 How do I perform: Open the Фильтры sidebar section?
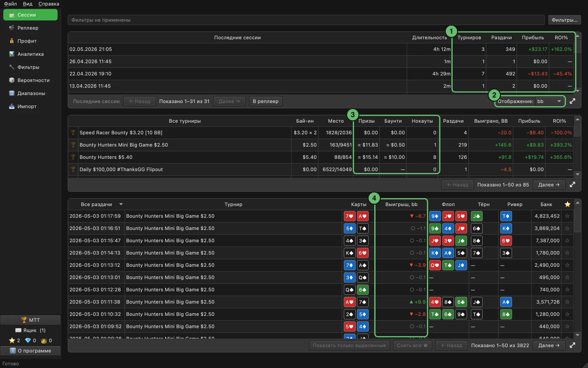30,67
